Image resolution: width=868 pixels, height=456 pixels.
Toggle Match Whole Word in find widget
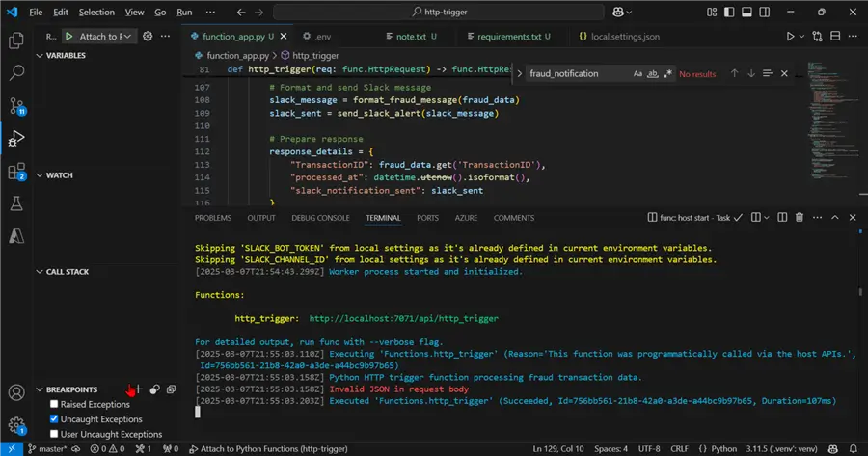pos(653,73)
